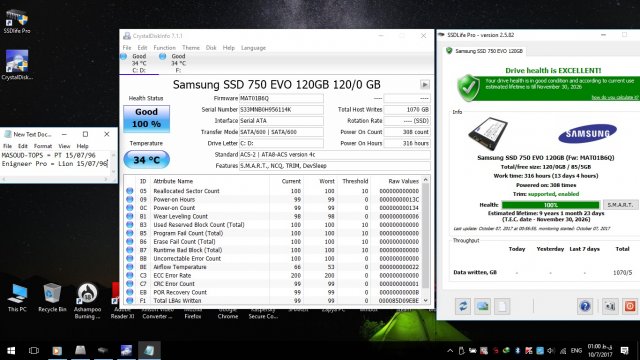Click ENG language indicator
This screenshot has height=360, width=640.
point(576,351)
